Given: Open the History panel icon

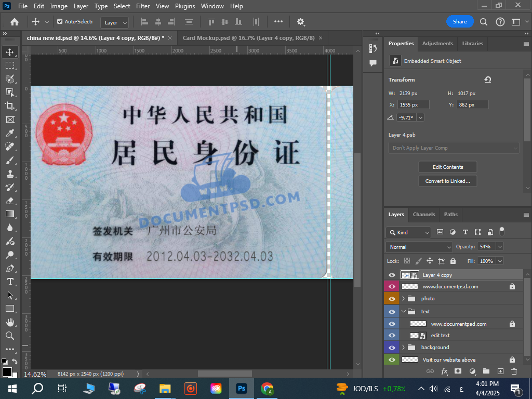Looking at the screenshot, I should pos(373,48).
